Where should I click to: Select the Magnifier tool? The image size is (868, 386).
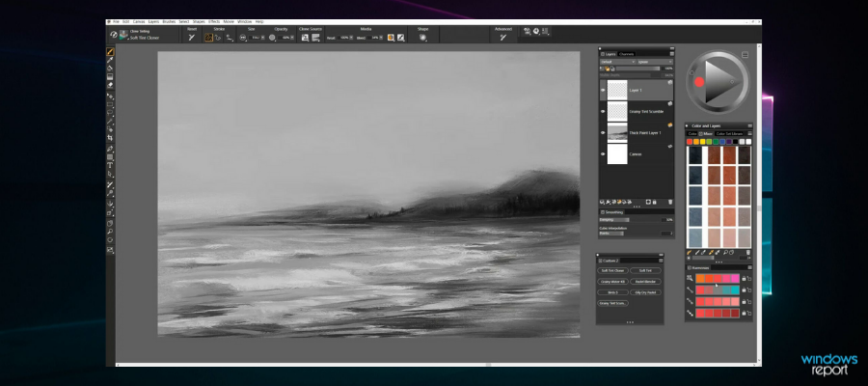[110, 233]
